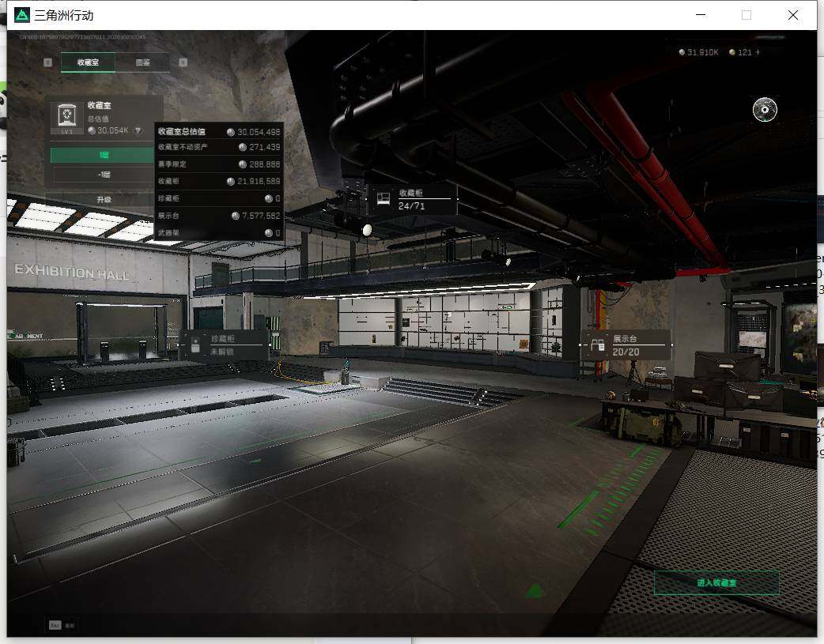Select the 展示台 20/20 marker
The width and height of the screenshot is (824, 644).
[626, 345]
